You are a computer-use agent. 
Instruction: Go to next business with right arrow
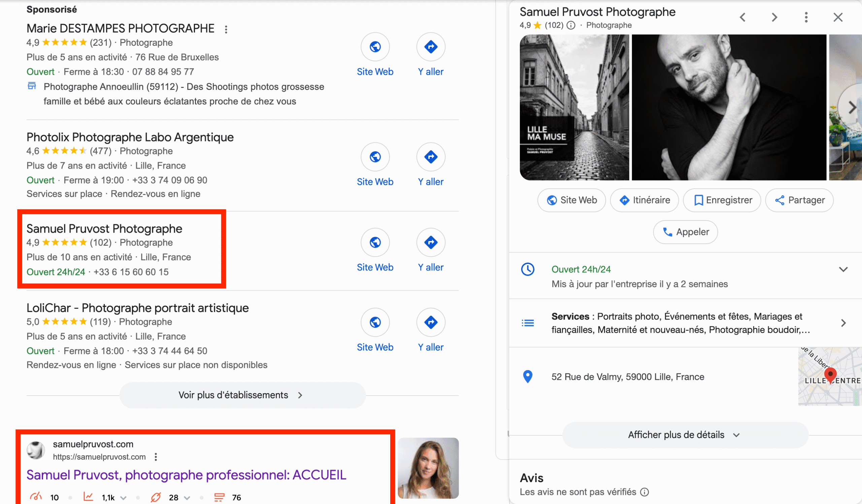pyautogui.click(x=774, y=17)
